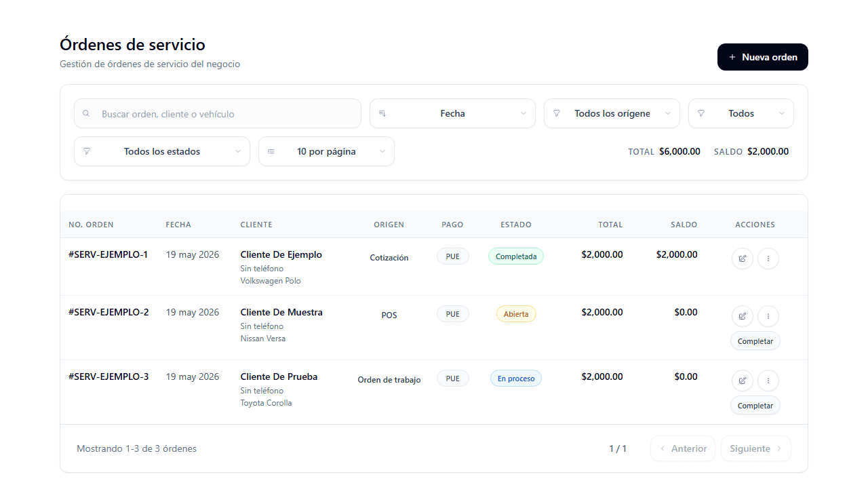Click the Nueva orden button
The width and height of the screenshot is (868, 483).
pyautogui.click(x=762, y=57)
